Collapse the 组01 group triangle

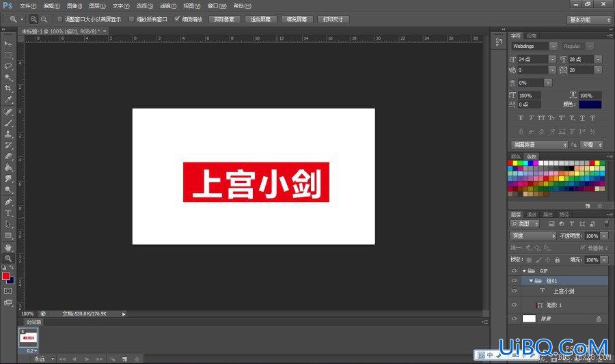tap(531, 281)
